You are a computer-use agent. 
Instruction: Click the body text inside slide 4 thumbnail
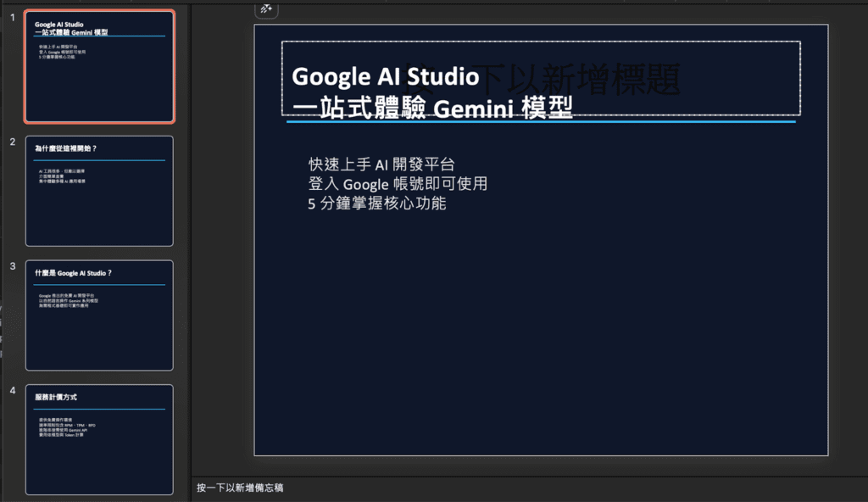(x=68, y=426)
